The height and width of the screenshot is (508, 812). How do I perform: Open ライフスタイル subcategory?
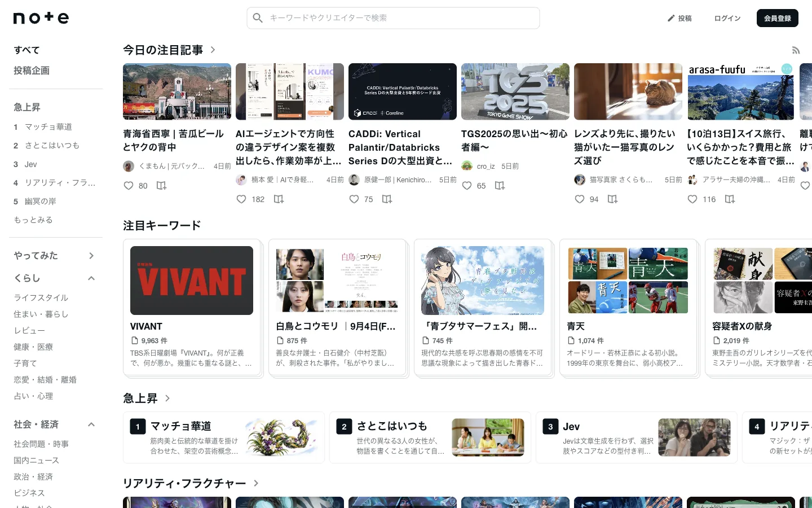[x=41, y=297]
